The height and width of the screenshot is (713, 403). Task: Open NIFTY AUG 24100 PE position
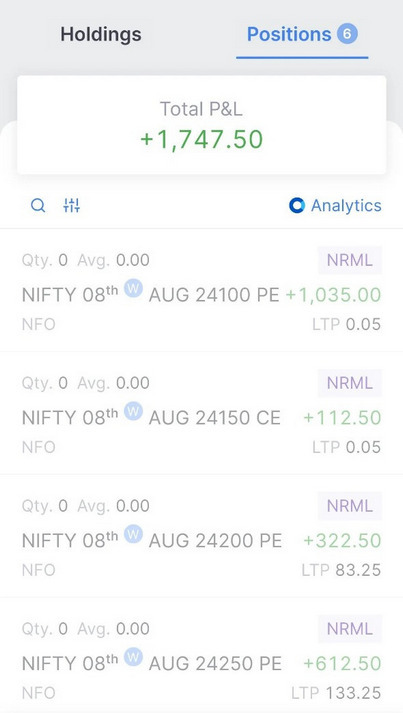click(x=202, y=290)
